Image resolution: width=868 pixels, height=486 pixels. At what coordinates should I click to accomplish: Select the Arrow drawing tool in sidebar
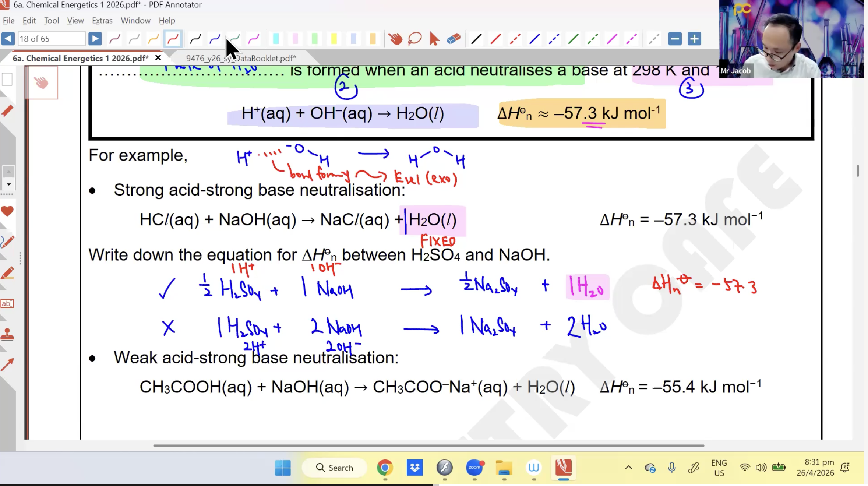[7, 364]
